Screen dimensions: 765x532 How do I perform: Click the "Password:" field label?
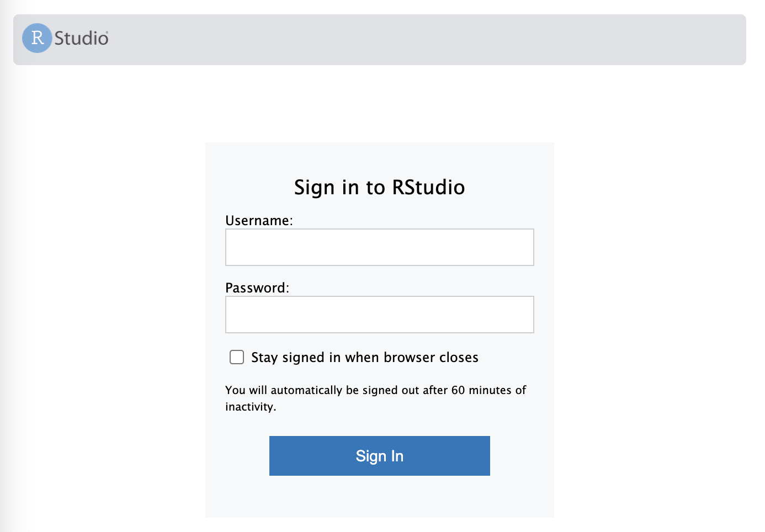coord(257,288)
